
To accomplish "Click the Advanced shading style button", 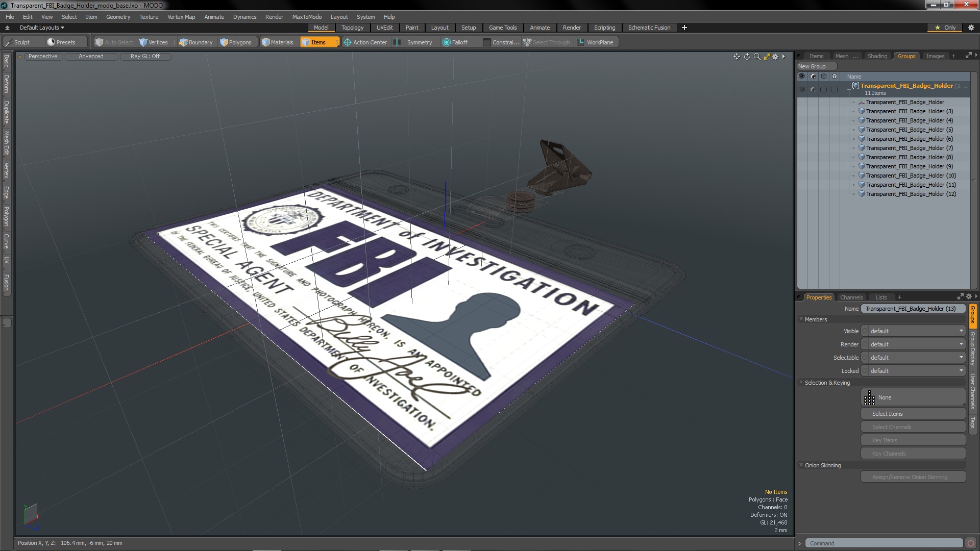I will [x=91, y=57].
